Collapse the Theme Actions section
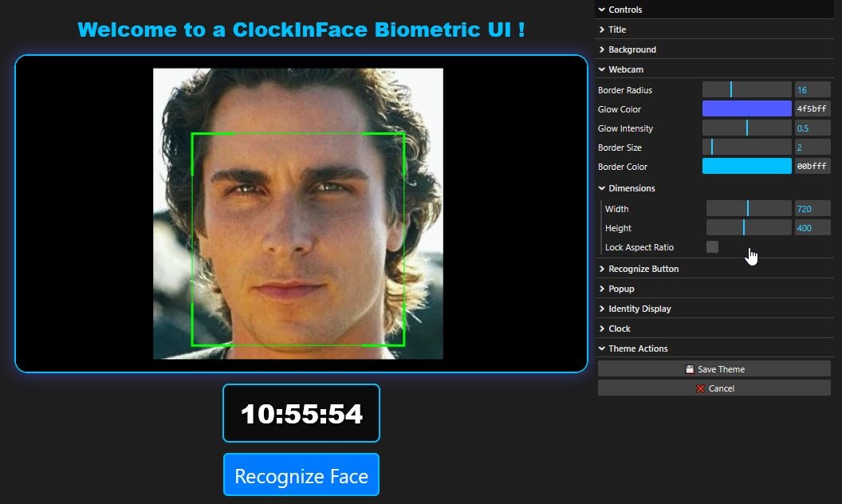This screenshot has width=842, height=504. [x=638, y=348]
